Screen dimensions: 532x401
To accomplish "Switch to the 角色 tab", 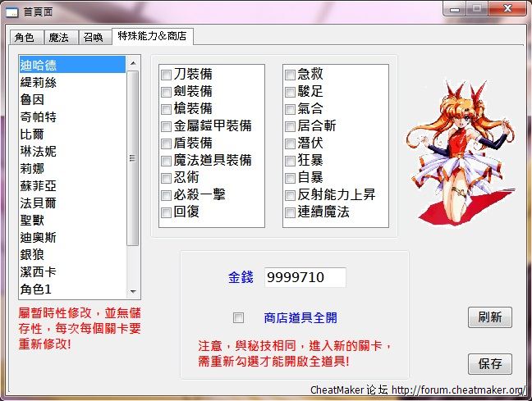I will click(24, 38).
